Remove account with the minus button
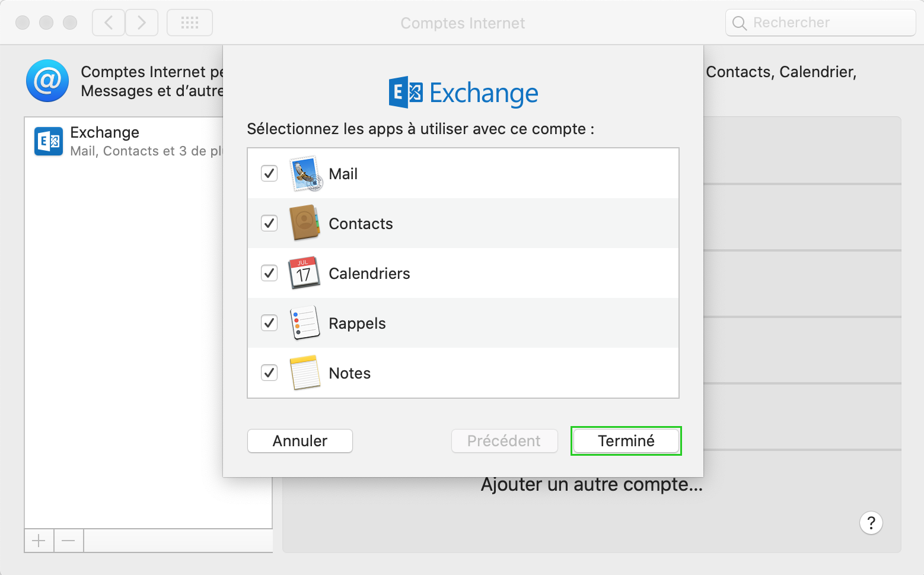This screenshot has width=924, height=575. [69, 541]
